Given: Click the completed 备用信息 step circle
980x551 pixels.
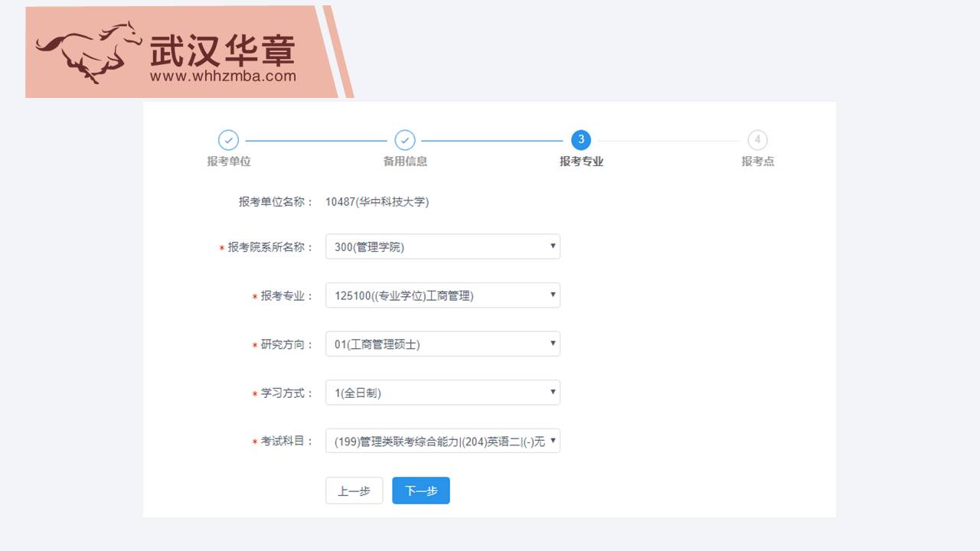Looking at the screenshot, I should tap(405, 140).
